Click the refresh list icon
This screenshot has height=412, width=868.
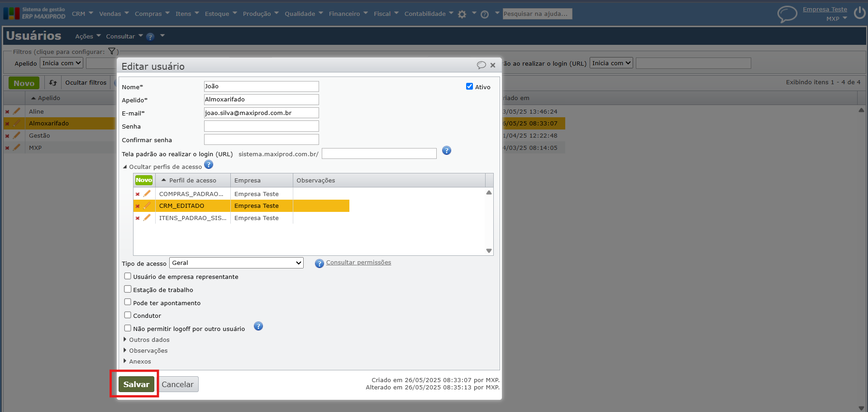tap(53, 83)
